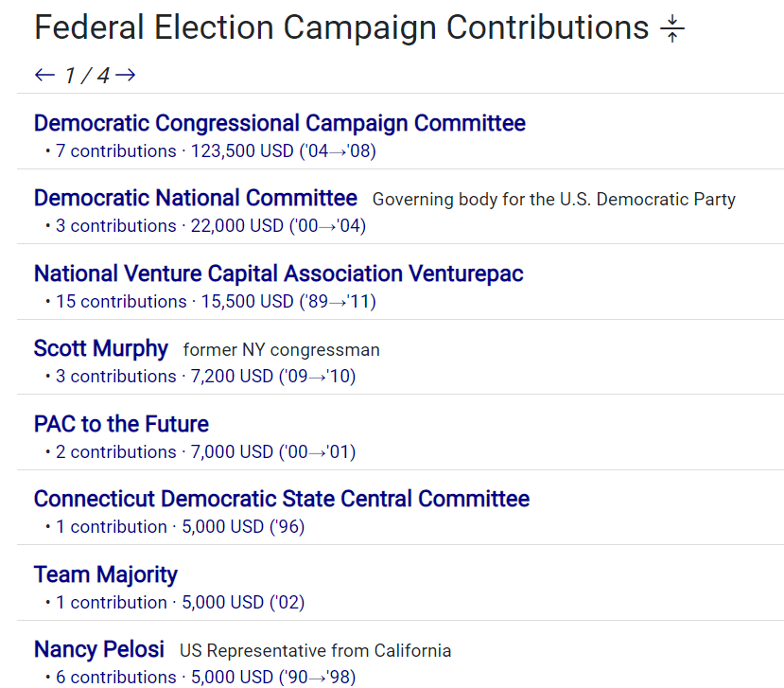View 3 contributions totaling 22,000 USD

[x=210, y=226]
